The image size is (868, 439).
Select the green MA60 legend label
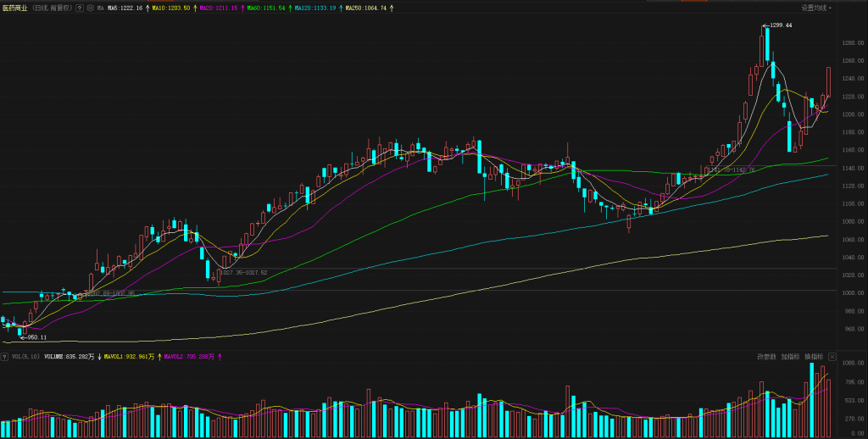[265, 8]
